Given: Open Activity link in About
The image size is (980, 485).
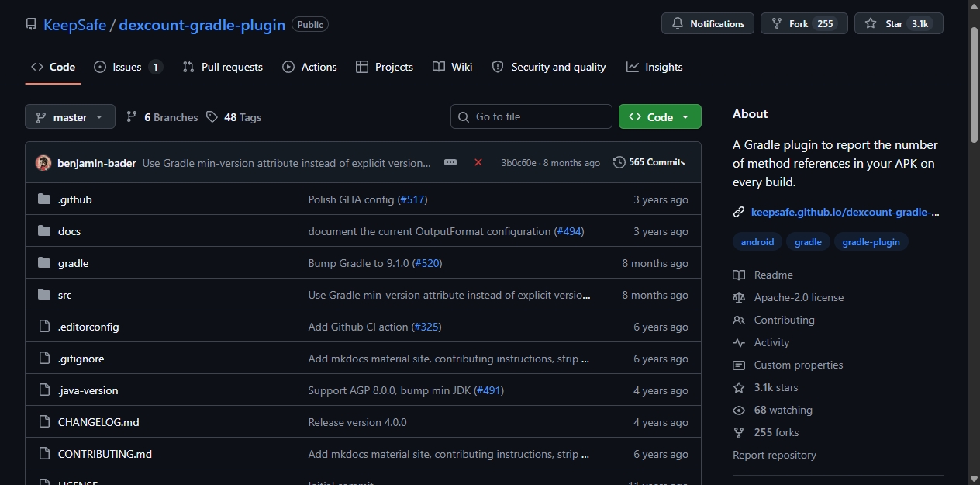Looking at the screenshot, I should coord(761,342).
